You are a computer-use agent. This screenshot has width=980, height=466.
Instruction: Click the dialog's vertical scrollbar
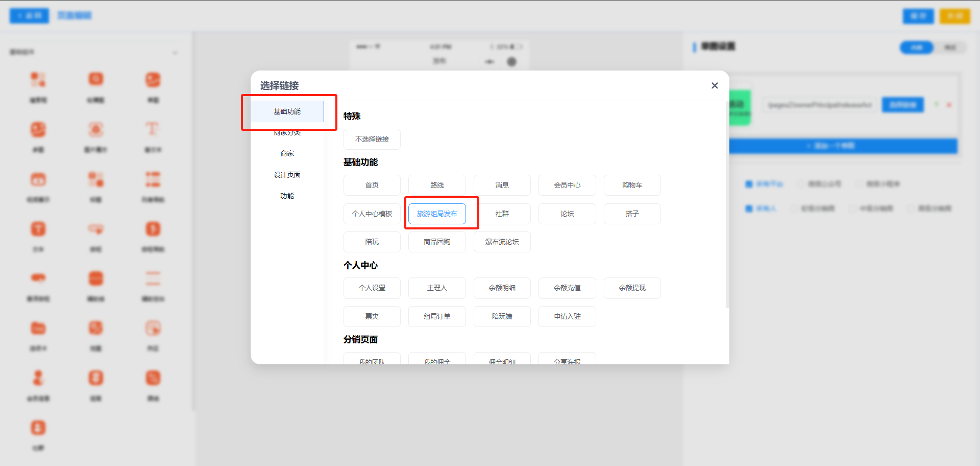[727, 204]
